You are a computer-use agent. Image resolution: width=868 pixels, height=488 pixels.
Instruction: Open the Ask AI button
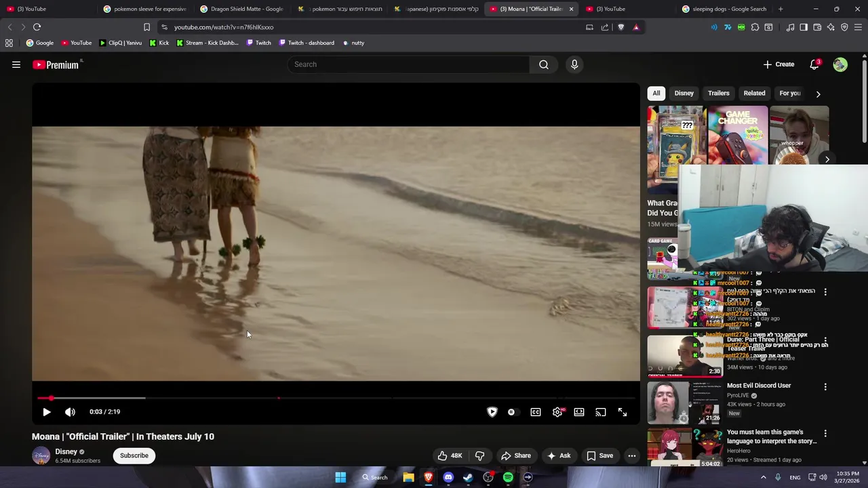[559, 455]
